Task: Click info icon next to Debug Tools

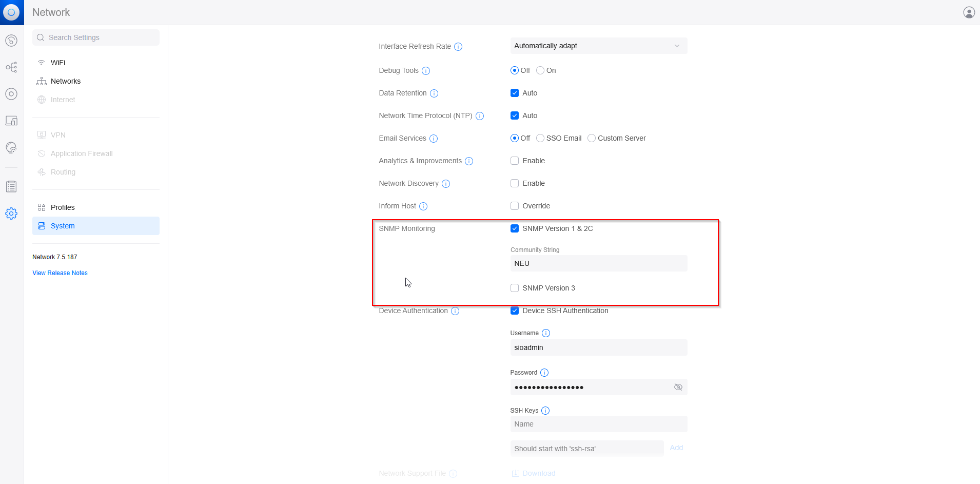Action: click(x=425, y=71)
